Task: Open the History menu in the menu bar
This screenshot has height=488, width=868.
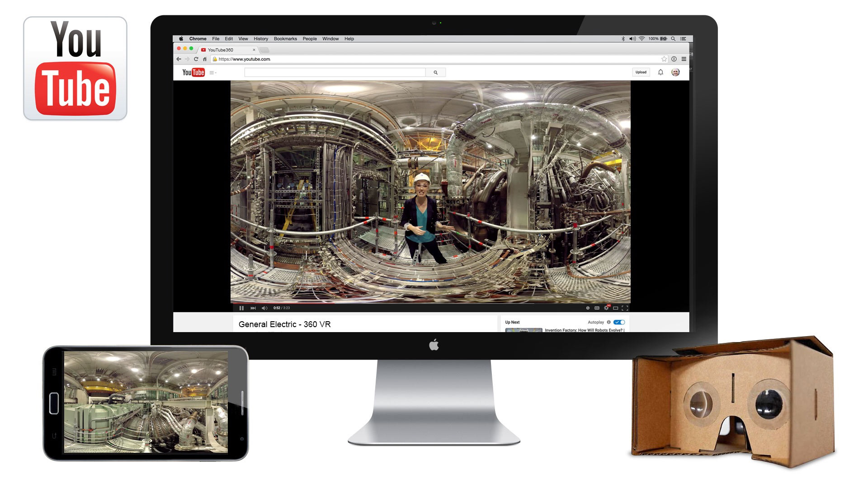Action: 261,39
